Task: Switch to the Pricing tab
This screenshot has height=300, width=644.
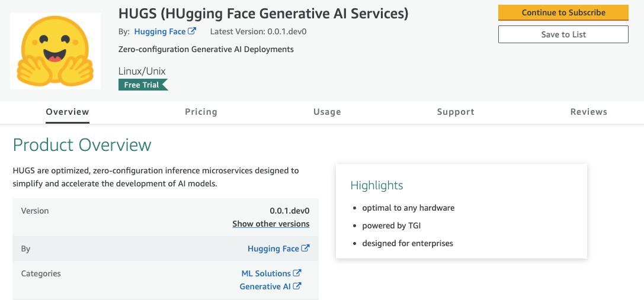Action: (201, 112)
